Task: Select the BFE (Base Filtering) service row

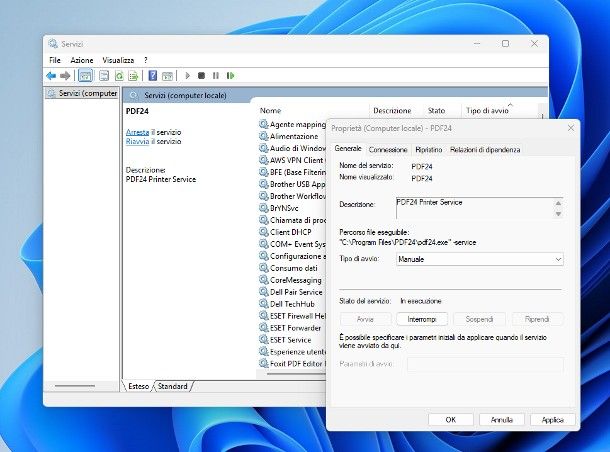Action: pos(292,172)
